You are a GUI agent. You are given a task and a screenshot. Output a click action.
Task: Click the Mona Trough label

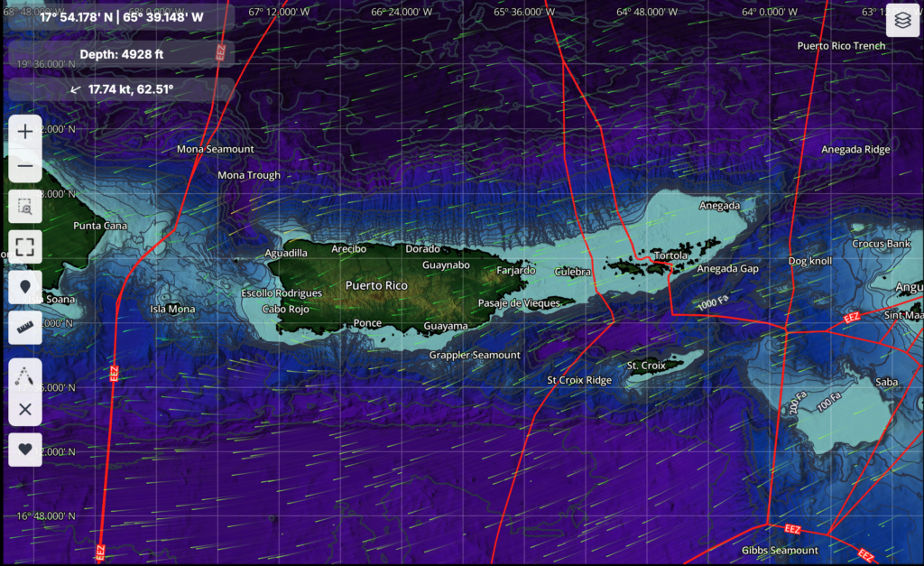pos(249,175)
